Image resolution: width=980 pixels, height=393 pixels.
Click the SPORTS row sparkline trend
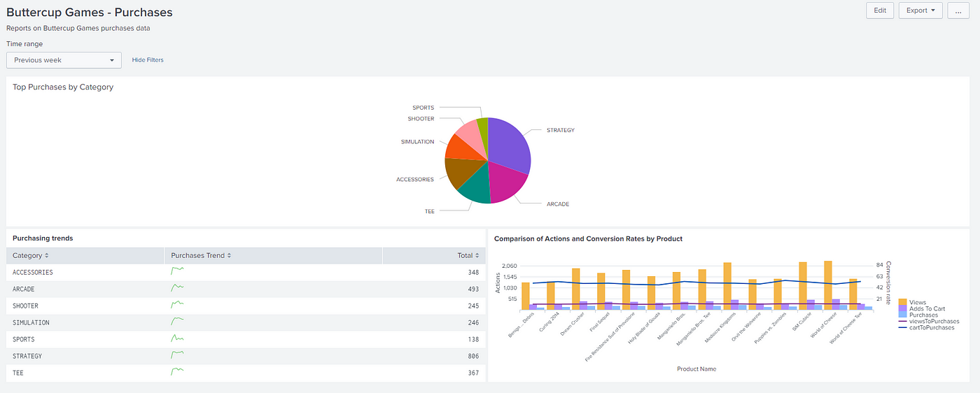(178, 338)
